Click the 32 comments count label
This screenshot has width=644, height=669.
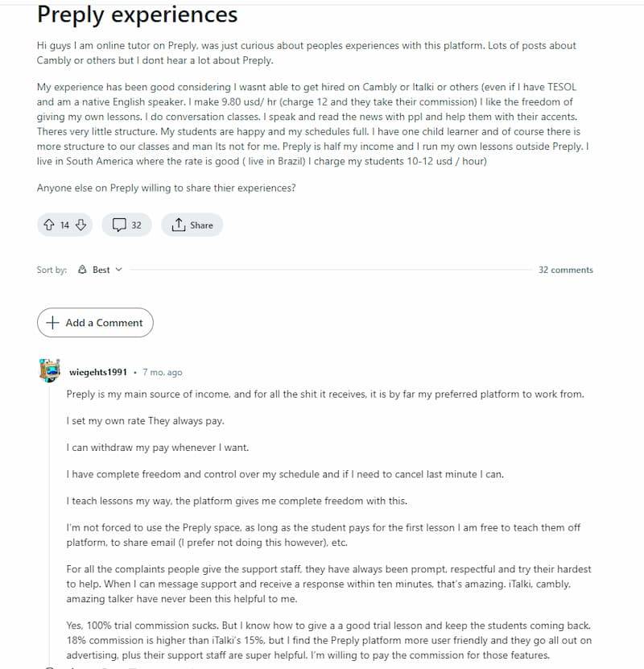click(566, 270)
